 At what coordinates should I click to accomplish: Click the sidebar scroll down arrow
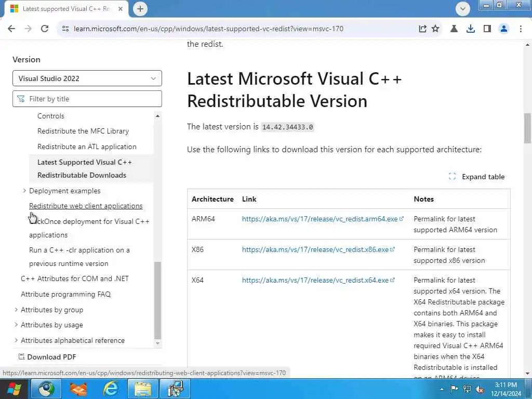point(157,343)
